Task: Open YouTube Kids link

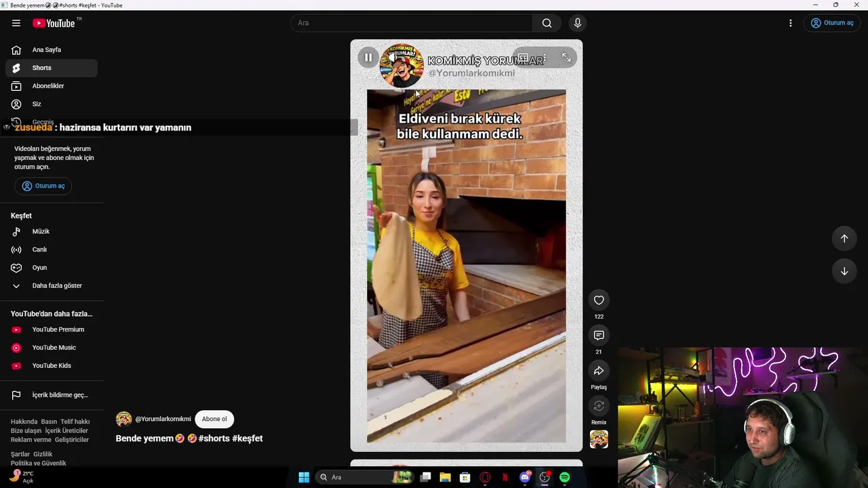Action: 52,366
